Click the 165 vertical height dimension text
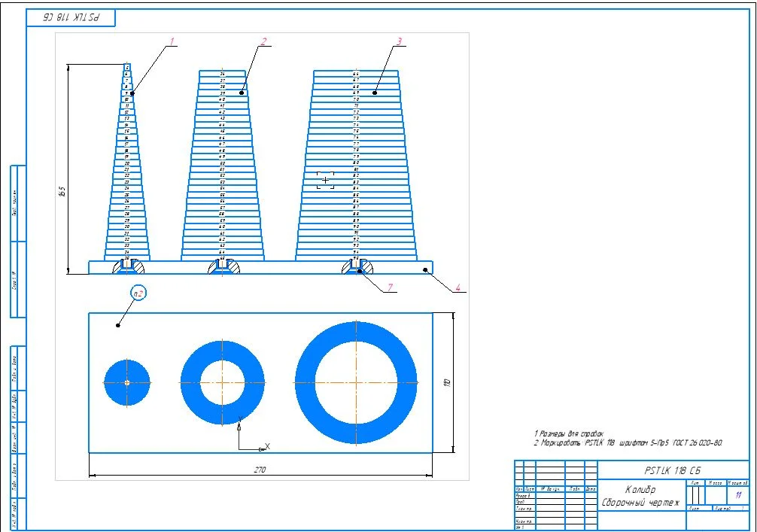The height and width of the screenshot is (532, 757). click(62, 192)
